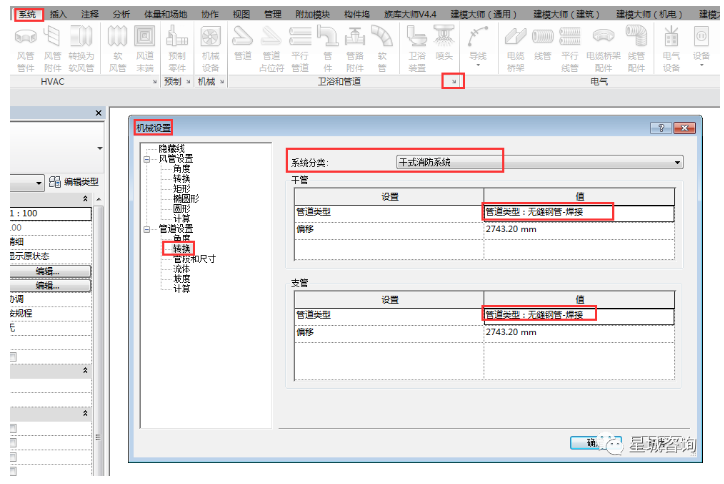Click the 预制零件 fabrication part icon
This screenshot has height=484, width=724.
[x=177, y=49]
